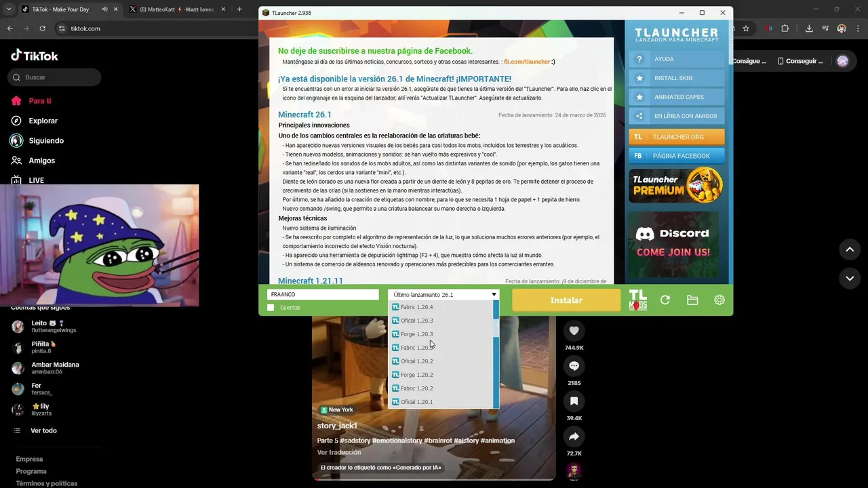Click the star icon beside INSTALL SKIN
This screenshot has height=488, width=868.
click(x=639, y=78)
